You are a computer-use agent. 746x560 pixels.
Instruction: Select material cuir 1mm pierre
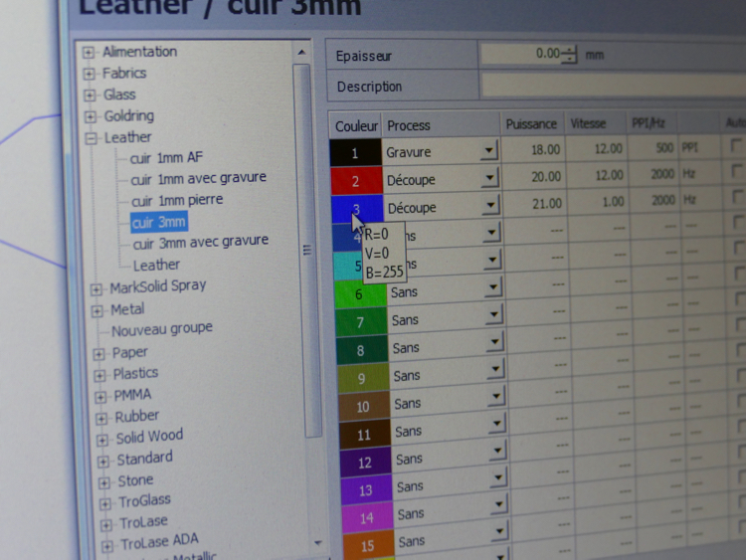click(177, 200)
